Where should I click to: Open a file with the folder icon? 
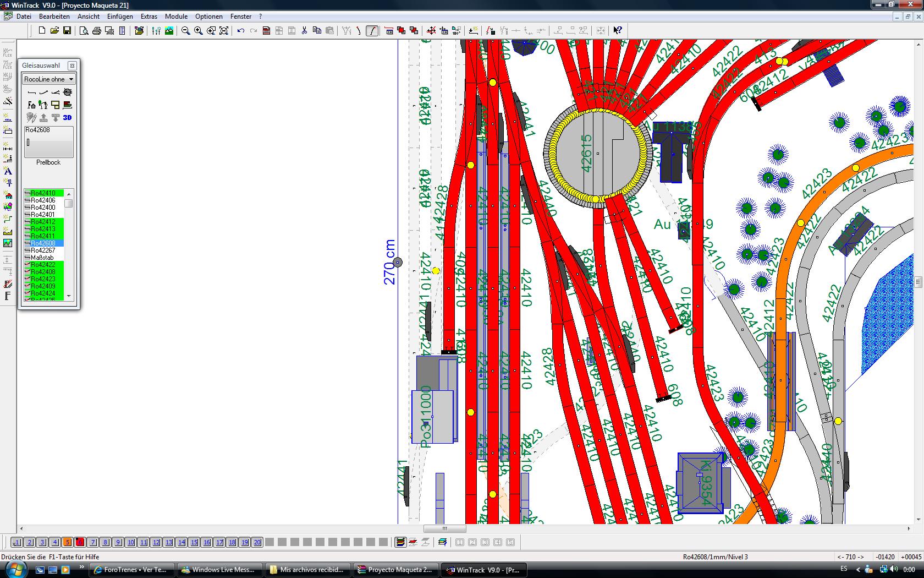pyautogui.click(x=54, y=31)
